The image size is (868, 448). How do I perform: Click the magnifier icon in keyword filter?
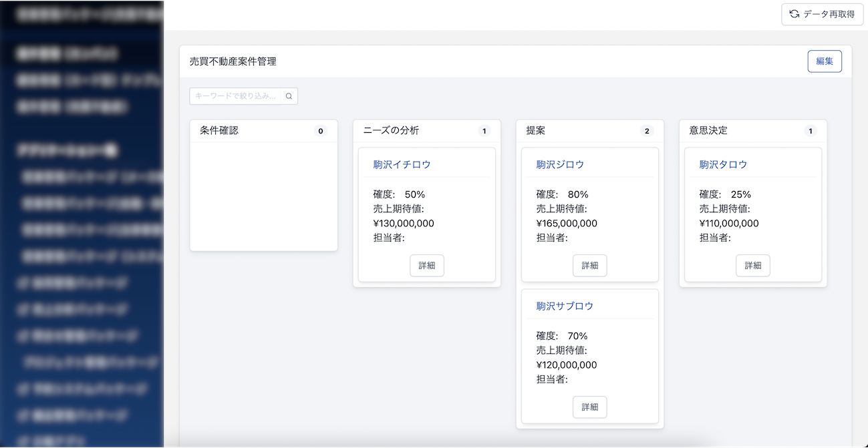click(x=289, y=96)
